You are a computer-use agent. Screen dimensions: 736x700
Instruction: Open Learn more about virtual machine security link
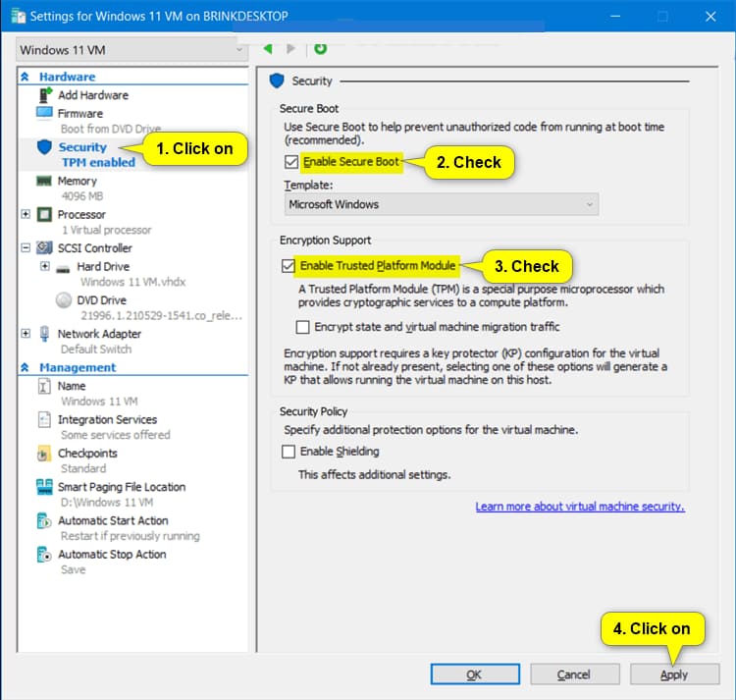click(579, 507)
